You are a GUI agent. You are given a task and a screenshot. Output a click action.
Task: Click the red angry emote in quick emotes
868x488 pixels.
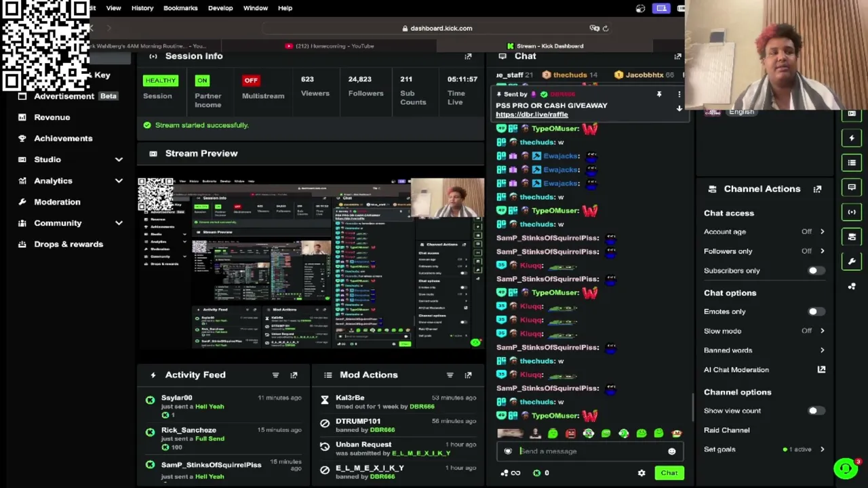point(570,434)
